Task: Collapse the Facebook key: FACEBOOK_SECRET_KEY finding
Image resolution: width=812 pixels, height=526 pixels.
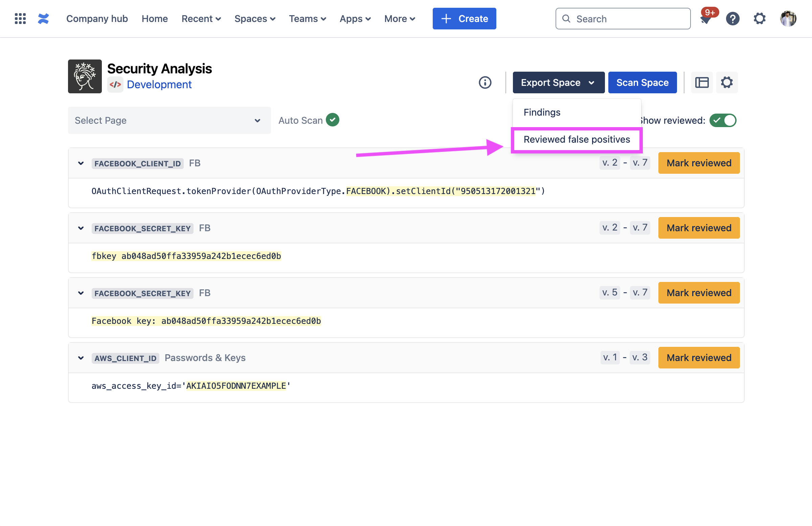Action: pyautogui.click(x=81, y=293)
